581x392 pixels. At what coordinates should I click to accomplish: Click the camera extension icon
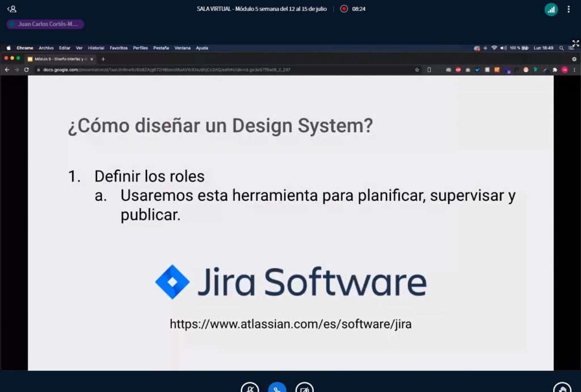(x=468, y=70)
